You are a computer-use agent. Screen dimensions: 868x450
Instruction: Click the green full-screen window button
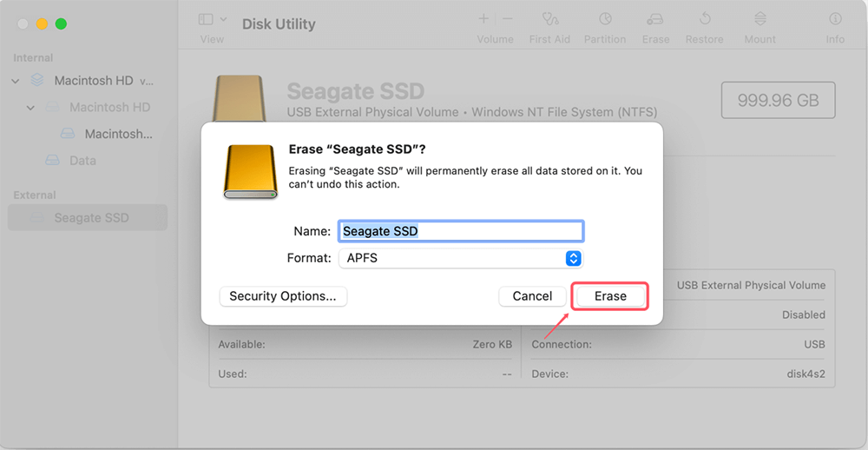click(61, 23)
